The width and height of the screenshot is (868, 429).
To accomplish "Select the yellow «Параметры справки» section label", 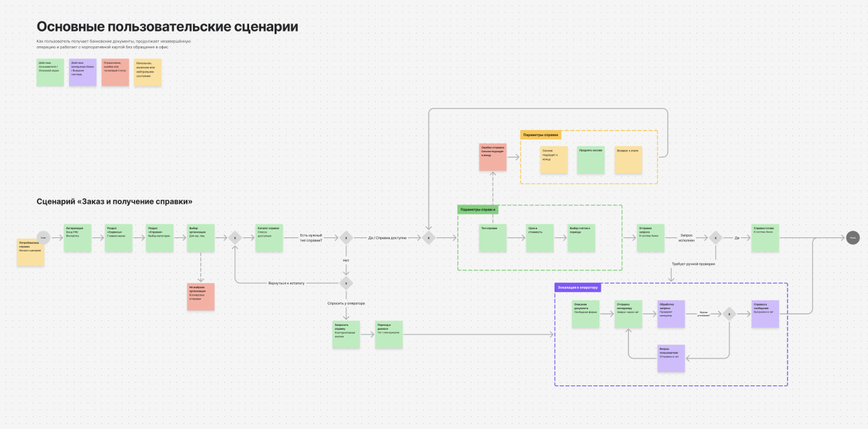I will click(540, 135).
